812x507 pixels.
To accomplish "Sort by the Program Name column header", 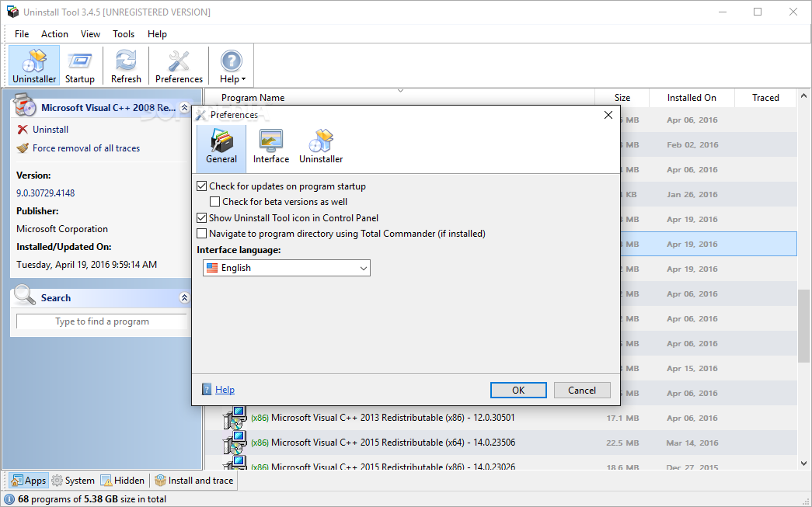I will 400,98.
